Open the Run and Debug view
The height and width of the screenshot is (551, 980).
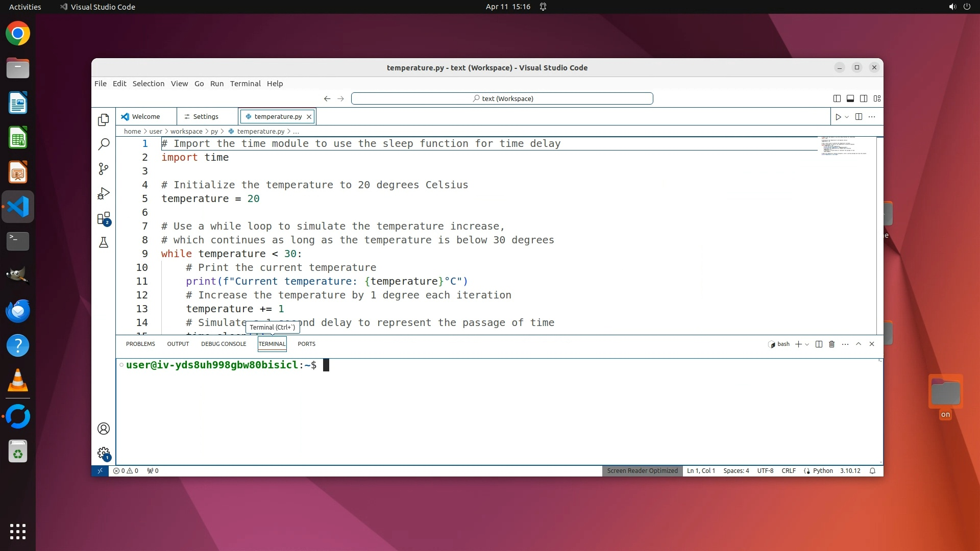tap(104, 194)
